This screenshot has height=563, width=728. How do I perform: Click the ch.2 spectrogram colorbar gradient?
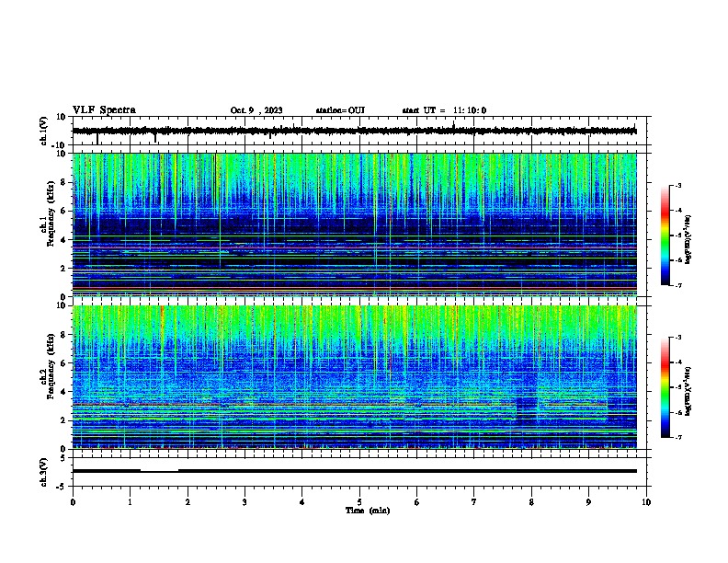click(x=665, y=387)
